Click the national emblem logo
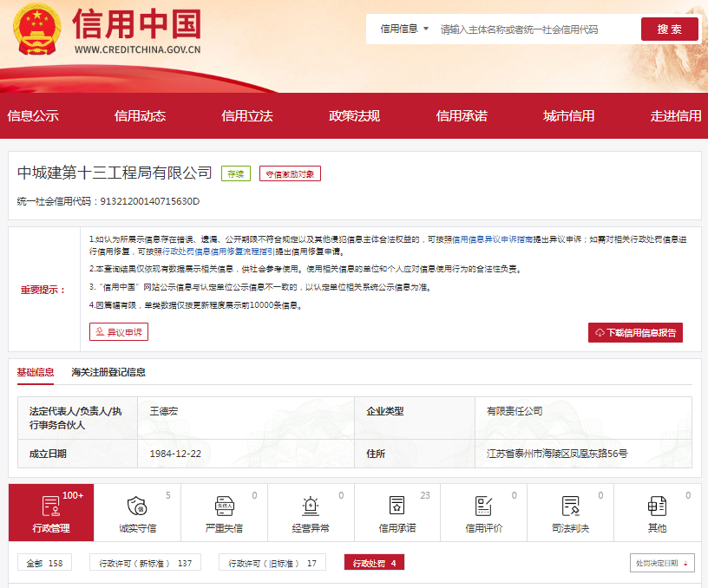The width and height of the screenshot is (708, 588). [x=36, y=29]
